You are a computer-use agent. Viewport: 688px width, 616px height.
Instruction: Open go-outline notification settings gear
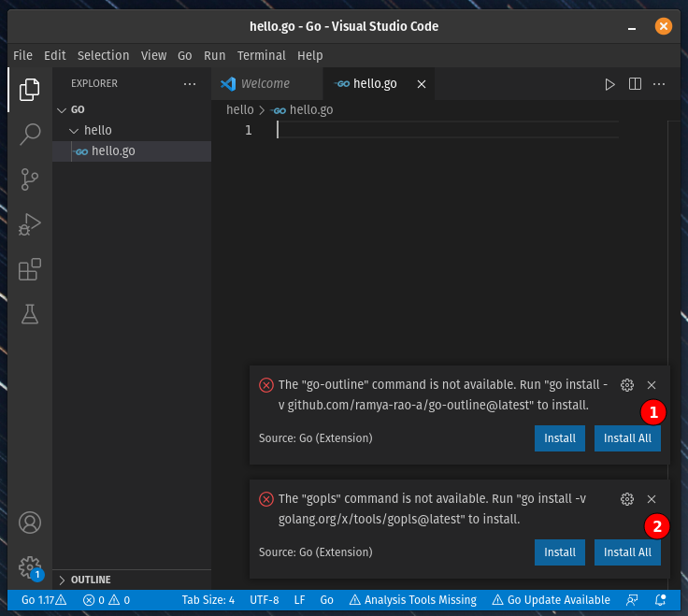[x=627, y=385]
